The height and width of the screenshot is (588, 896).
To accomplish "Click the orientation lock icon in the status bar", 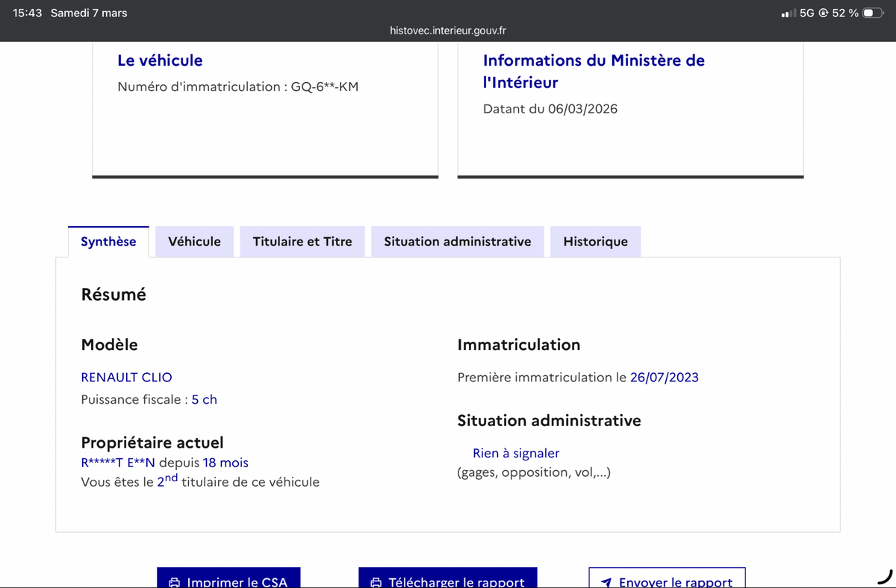I will pyautogui.click(x=823, y=12).
